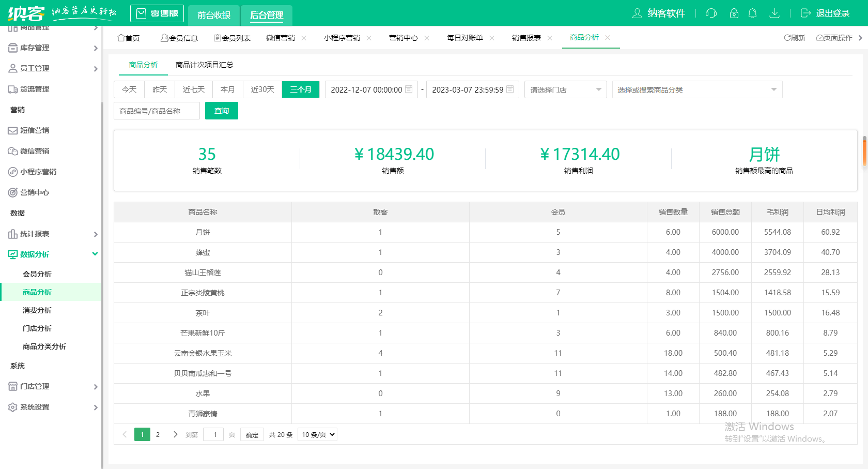
Task: Click the download icon in header
Action: click(x=774, y=13)
